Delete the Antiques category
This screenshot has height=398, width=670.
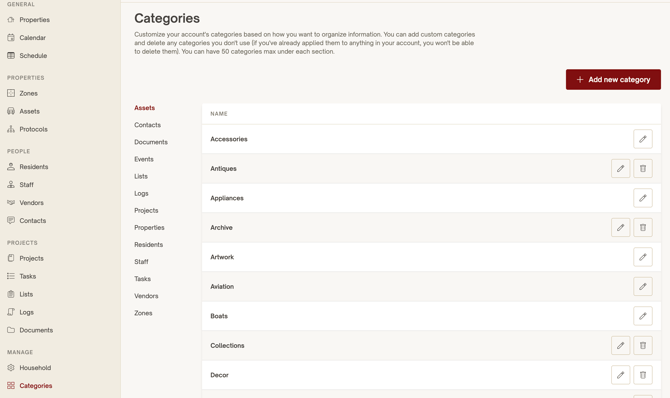coord(643,168)
